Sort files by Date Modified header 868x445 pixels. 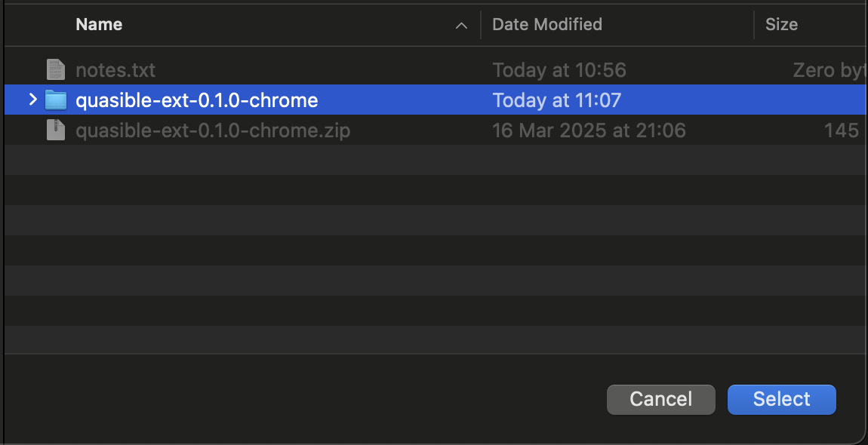click(546, 25)
